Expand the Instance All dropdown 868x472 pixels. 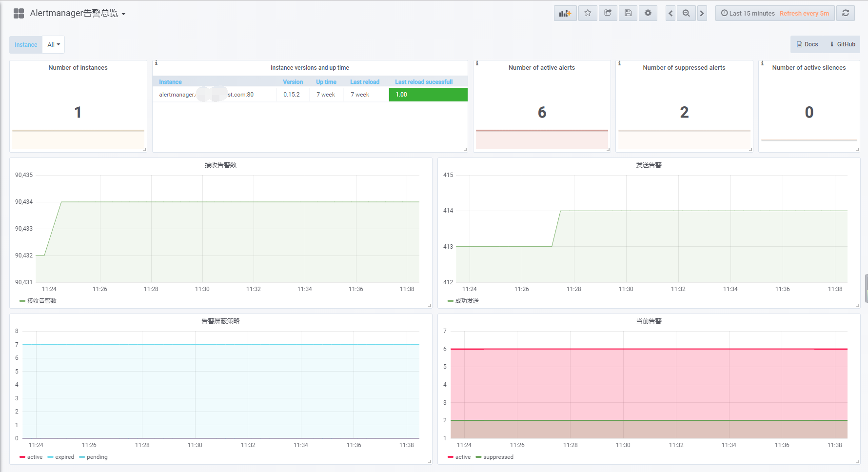point(54,44)
